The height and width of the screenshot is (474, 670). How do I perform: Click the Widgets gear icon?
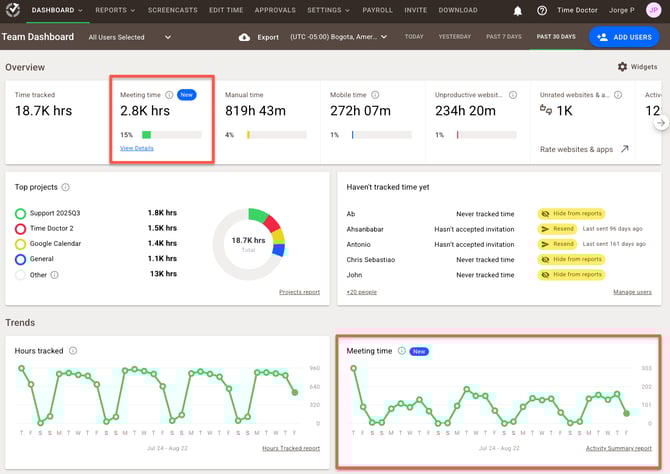point(622,67)
